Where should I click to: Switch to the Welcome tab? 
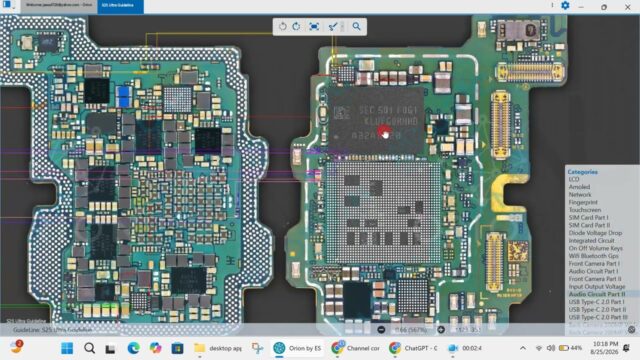click(x=59, y=5)
